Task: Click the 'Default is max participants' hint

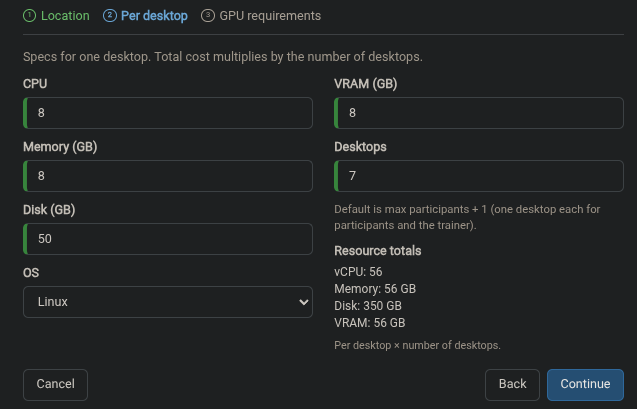Action: pyautogui.click(x=467, y=217)
